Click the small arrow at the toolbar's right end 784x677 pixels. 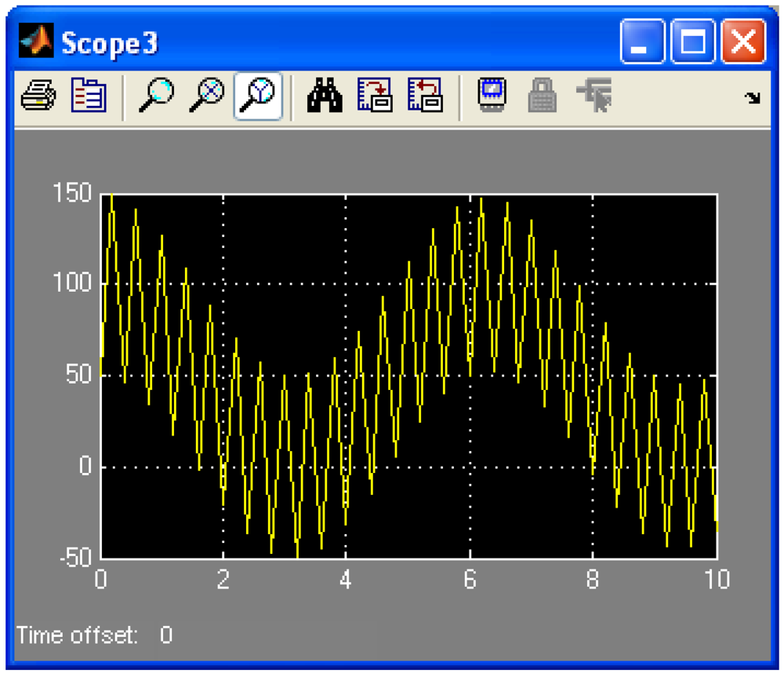753,98
